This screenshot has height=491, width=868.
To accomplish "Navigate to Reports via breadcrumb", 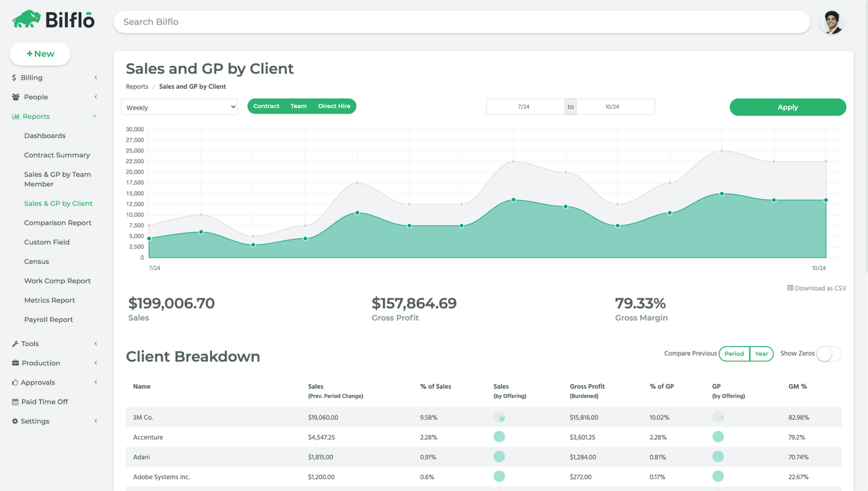I will pos(136,86).
